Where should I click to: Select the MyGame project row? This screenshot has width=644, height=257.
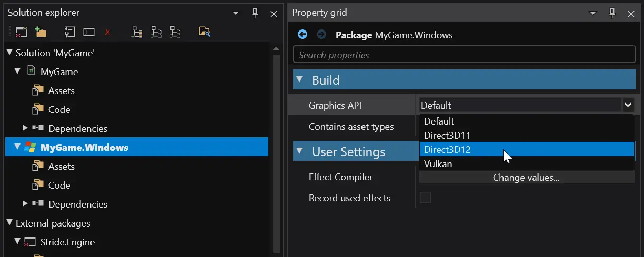137,71
